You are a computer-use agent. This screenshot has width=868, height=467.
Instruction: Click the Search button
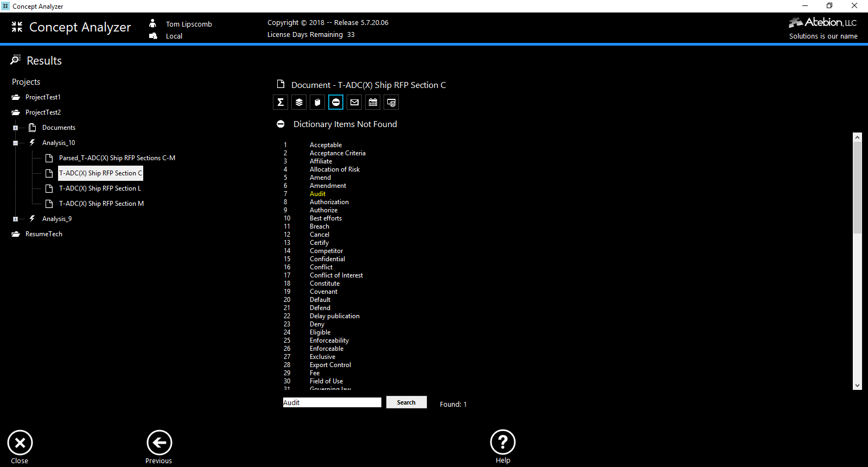406,402
